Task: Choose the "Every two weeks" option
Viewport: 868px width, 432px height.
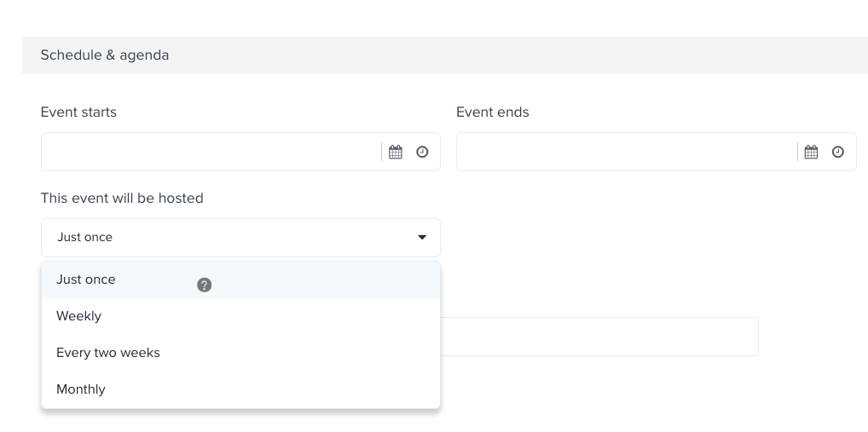Action: click(240, 353)
